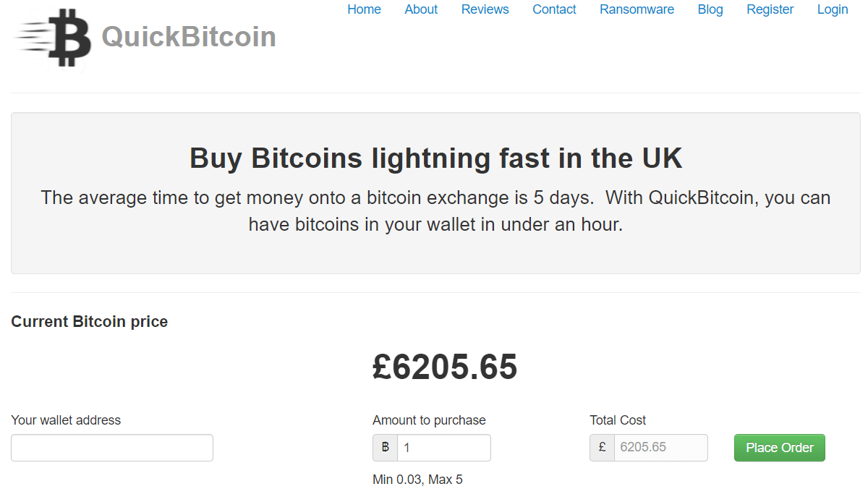Click the QuickBitcoin B logo icon
The image size is (868, 502).
coord(53,38)
